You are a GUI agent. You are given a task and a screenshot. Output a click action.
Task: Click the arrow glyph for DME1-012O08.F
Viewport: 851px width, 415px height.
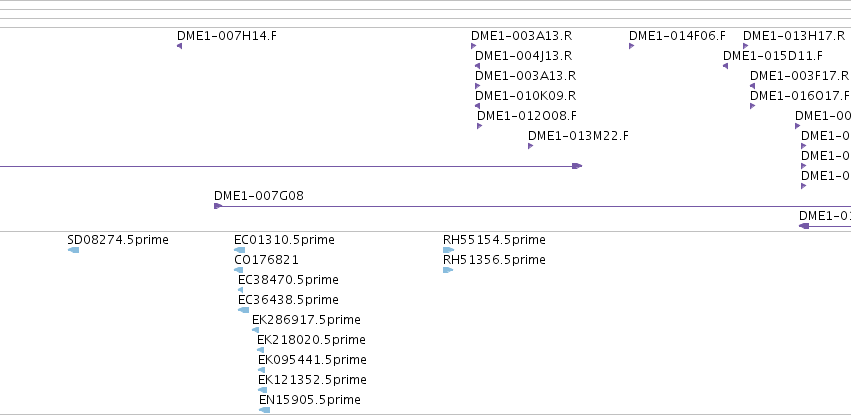click(480, 126)
